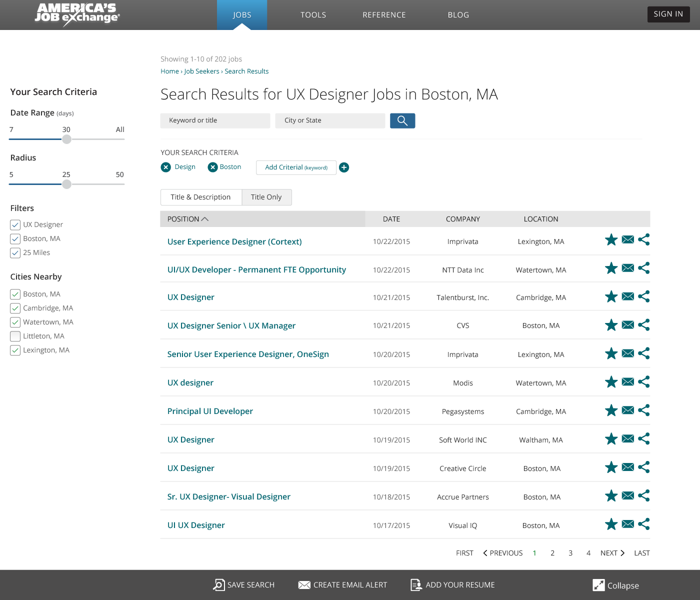
Task: Email the Talentburst UX Designer job
Action: (628, 297)
